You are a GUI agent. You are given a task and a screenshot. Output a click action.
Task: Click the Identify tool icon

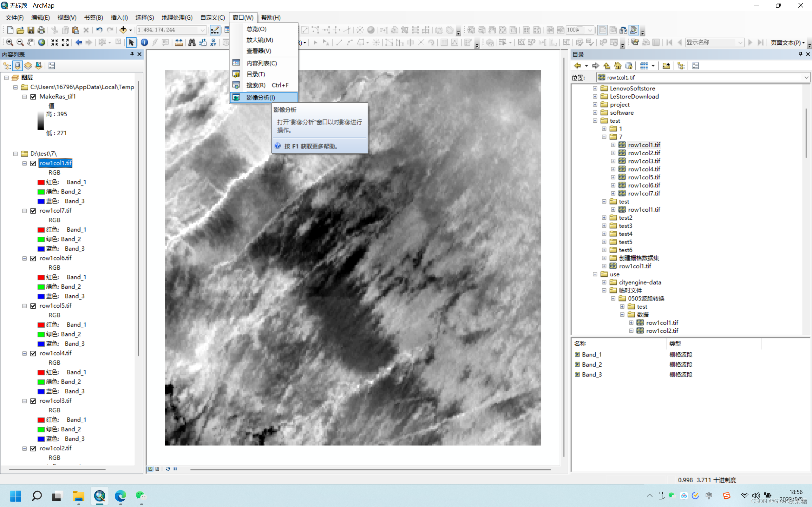click(144, 42)
